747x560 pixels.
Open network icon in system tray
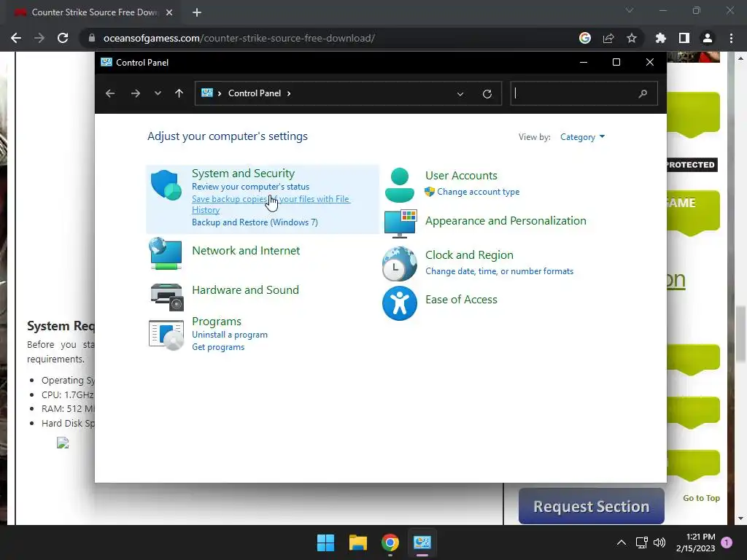pyautogui.click(x=641, y=542)
